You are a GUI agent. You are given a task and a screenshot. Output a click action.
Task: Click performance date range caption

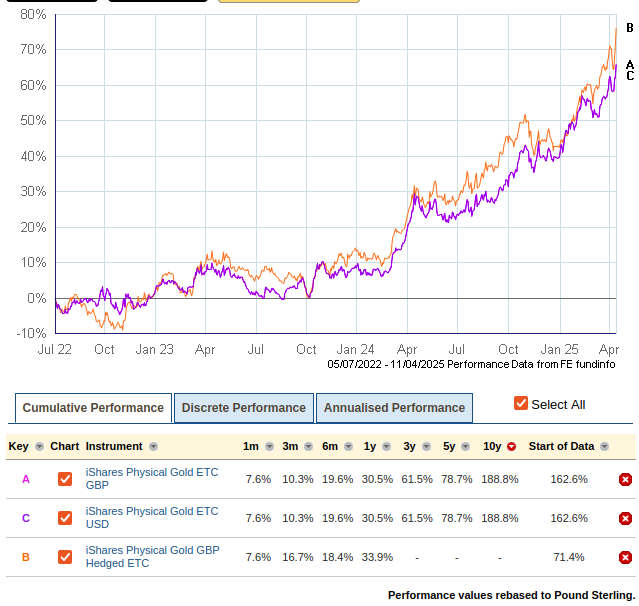tap(471, 364)
